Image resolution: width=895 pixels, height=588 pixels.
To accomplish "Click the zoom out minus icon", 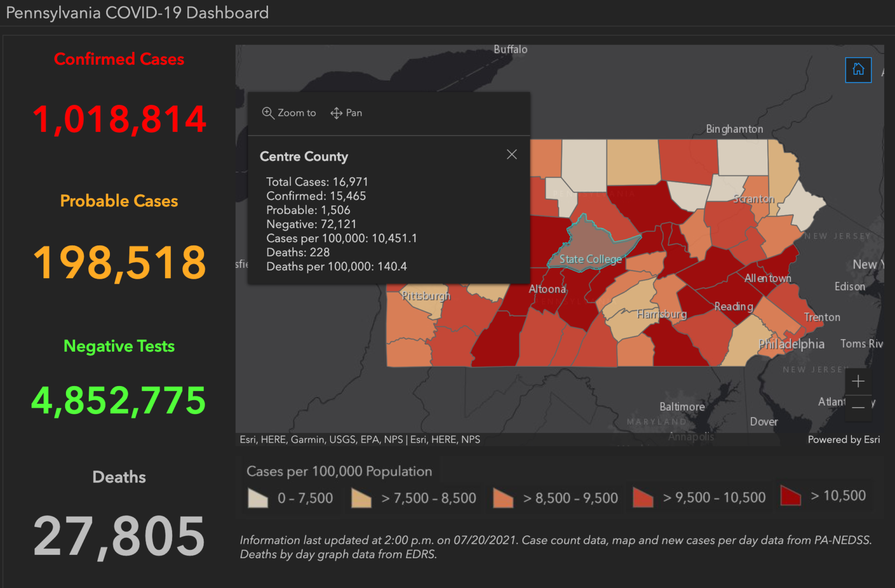I will [858, 407].
